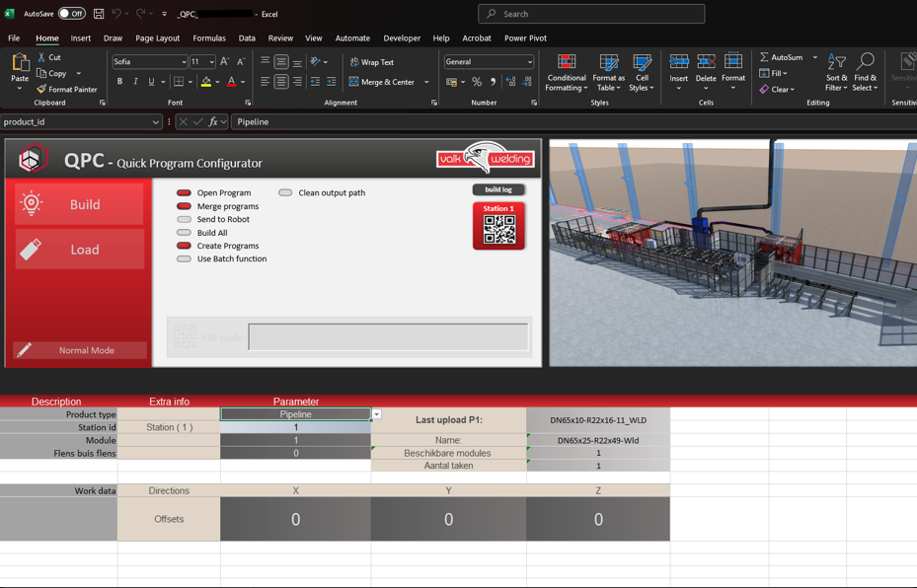Image resolution: width=917 pixels, height=588 pixels.
Task: Switch to the Power Pivot tab
Action: click(x=526, y=38)
